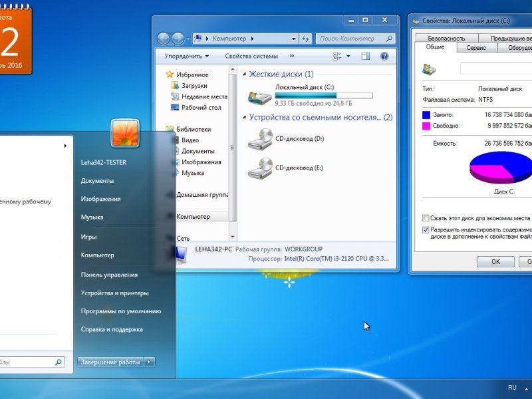The height and width of the screenshot is (399, 532).
Task: Collapse the Жесткие диски group
Action: point(245,74)
